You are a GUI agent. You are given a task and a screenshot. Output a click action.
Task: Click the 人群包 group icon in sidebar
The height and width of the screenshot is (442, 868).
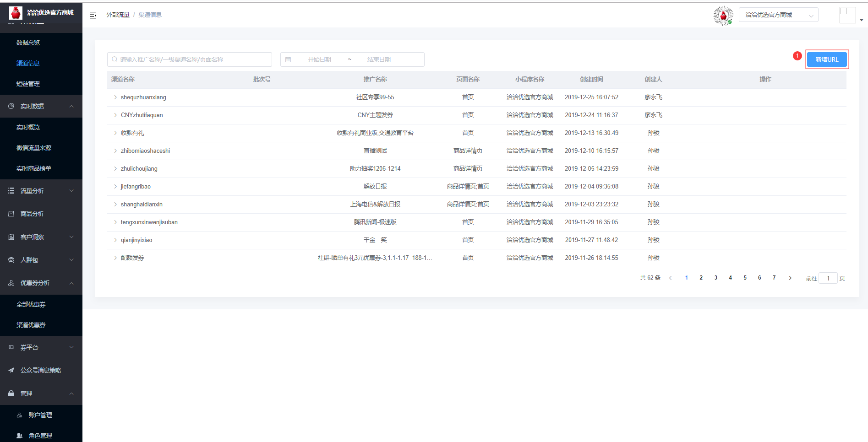coord(11,260)
